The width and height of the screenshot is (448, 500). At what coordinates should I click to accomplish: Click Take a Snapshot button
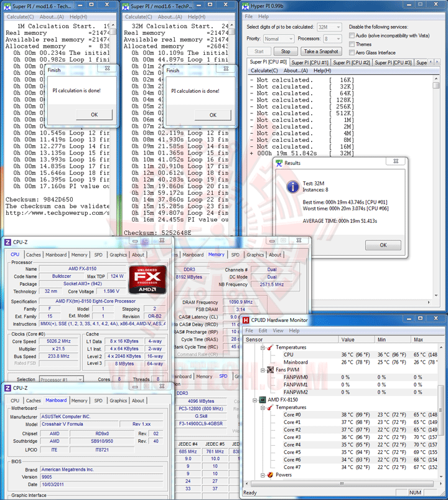(321, 51)
